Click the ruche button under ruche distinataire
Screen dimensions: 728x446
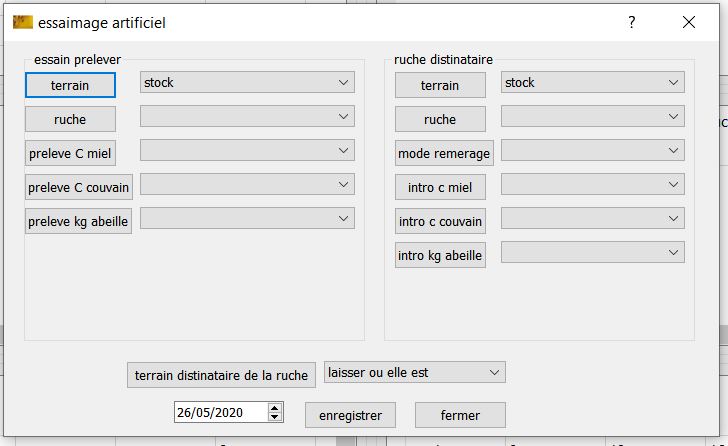point(440,120)
